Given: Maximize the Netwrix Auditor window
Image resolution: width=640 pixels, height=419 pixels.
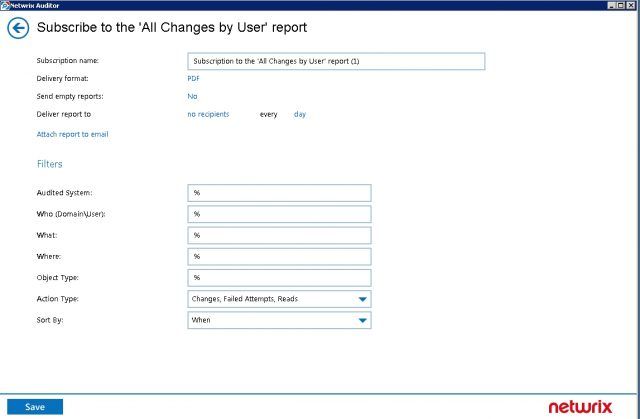Looking at the screenshot, I should (x=620, y=5).
